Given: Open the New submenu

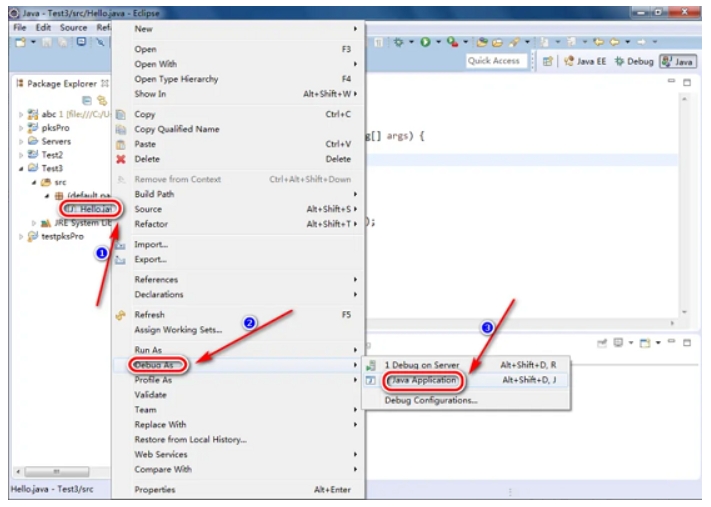Looking at the screenshot, I should coord(143,29).
